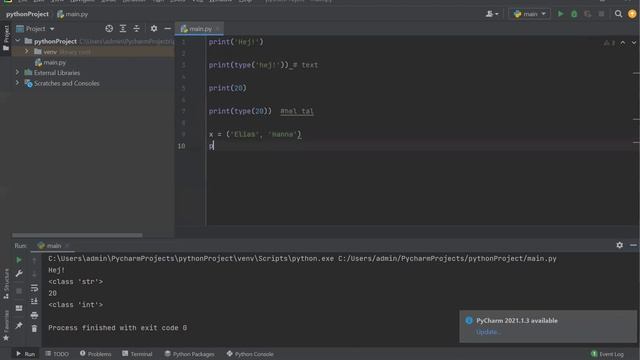Image resolution: width=640 pixels, height=360 pixels.
Task: Open the Python Console tool window
Action: 250,354
